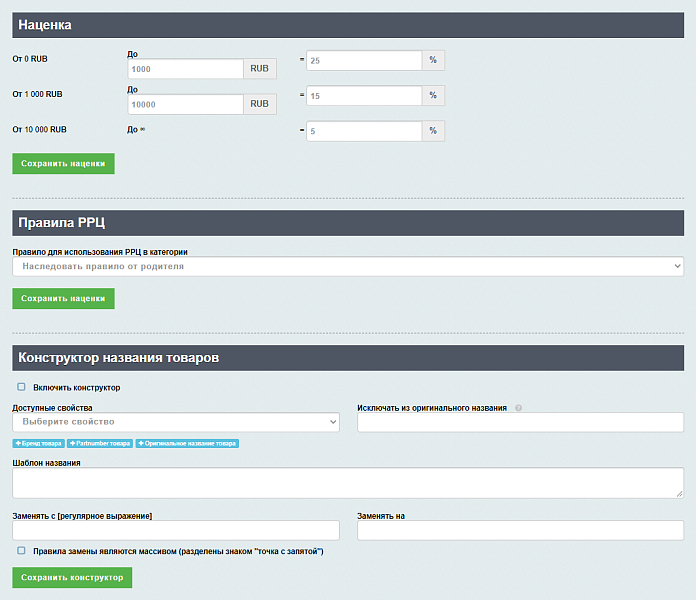This screenshot has width=696, height=600.
Task: Click 'Сохранить наценки' button under Правила РРЦ
Action: (x=63, y=298)
